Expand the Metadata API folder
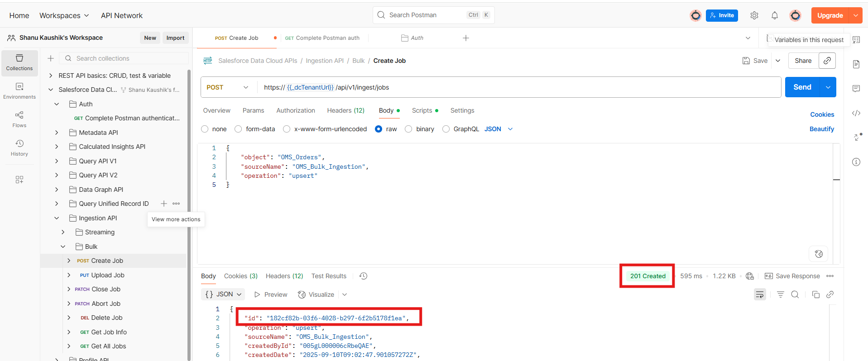The image size is (868, 361). point(57,133)
